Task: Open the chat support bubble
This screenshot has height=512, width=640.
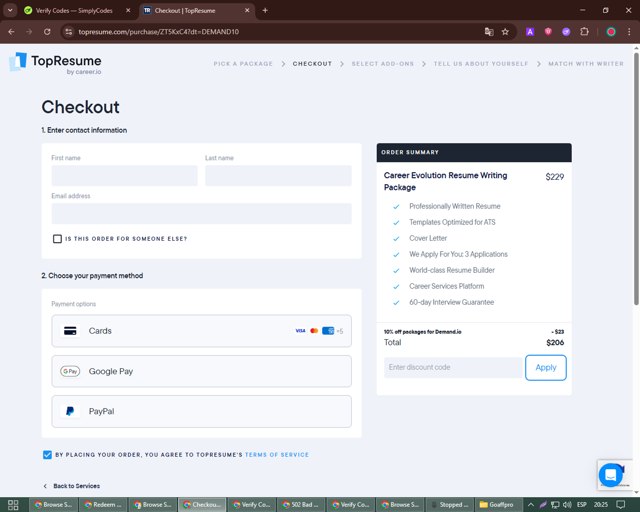Action: point(611,475)
